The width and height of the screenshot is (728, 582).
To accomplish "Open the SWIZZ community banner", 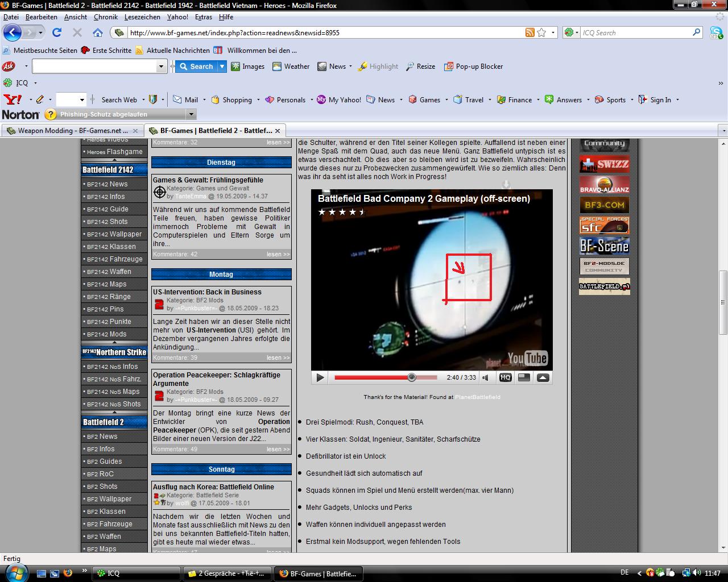I will click(x=604, y=164).
